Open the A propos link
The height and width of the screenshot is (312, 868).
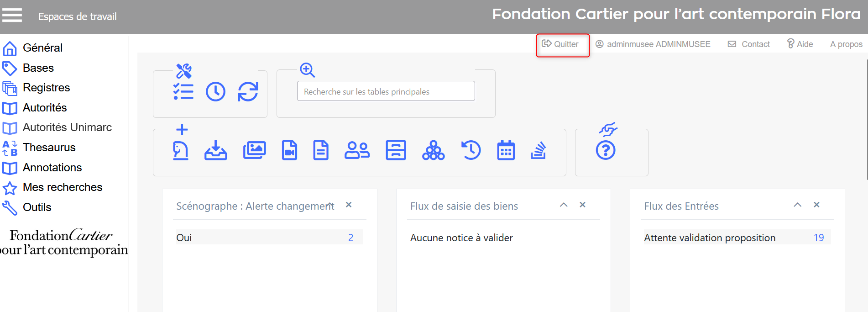coord(846,44)
